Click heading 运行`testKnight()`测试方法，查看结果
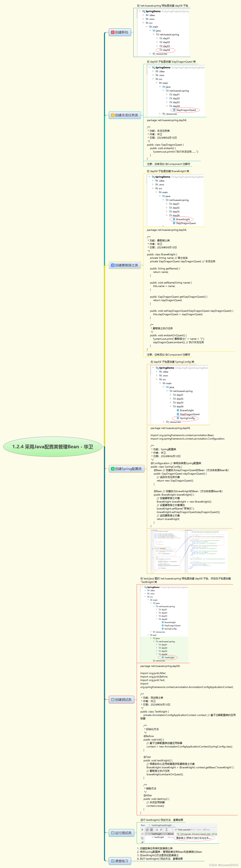Viewport: 241px width, 868px height. (x=162, y=820)
